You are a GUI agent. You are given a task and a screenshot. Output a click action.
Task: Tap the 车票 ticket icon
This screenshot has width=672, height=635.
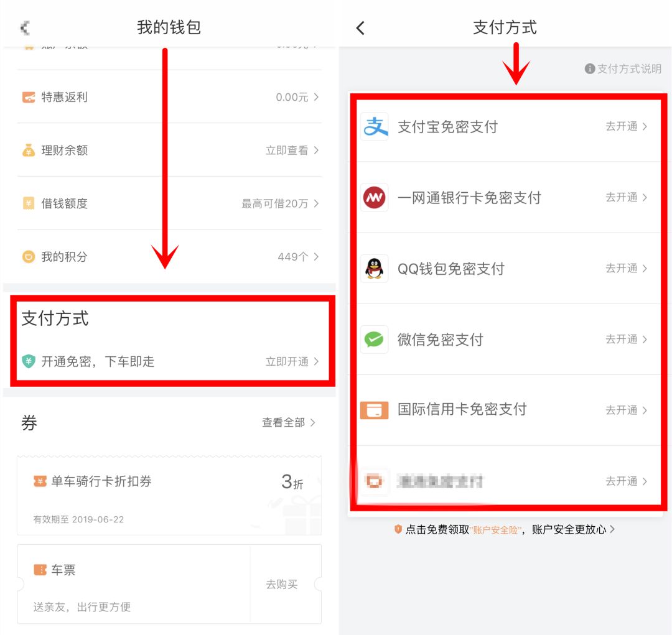(40, 570)
